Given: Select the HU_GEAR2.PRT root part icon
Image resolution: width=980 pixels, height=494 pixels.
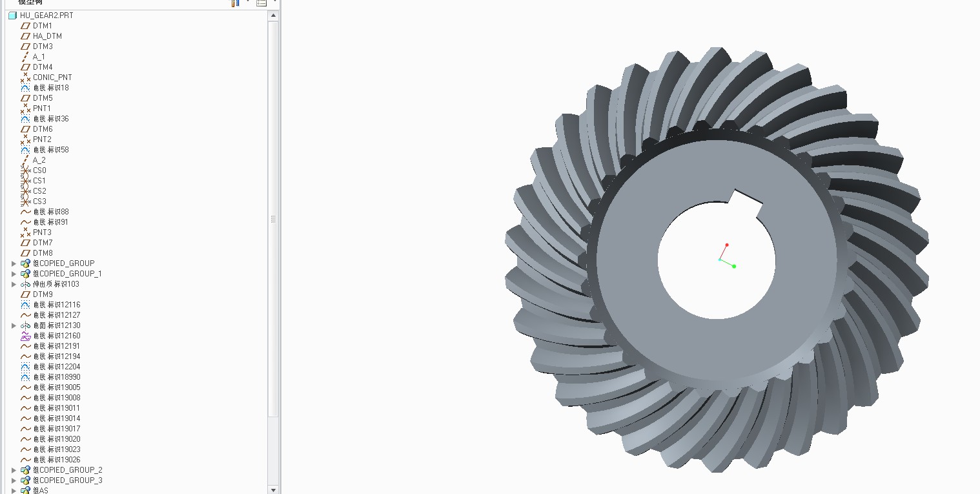Looking at the screenshot, I should (12, 15).
